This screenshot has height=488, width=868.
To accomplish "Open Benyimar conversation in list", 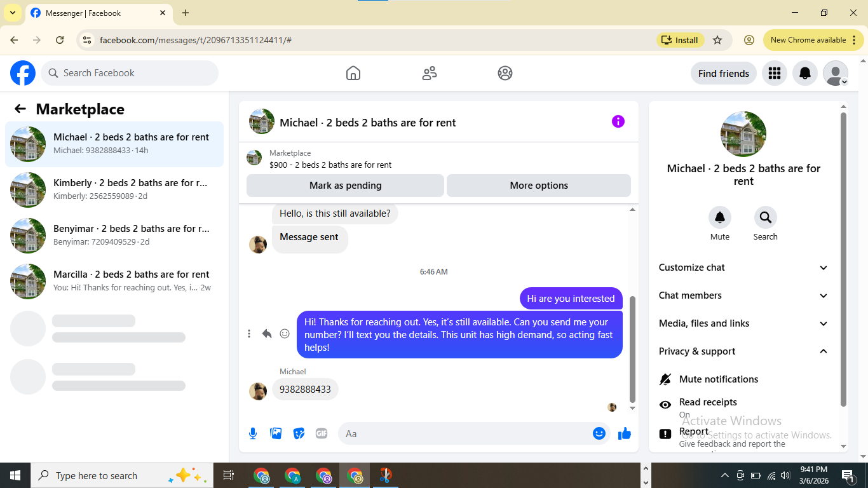I will [x=114, y=236].
